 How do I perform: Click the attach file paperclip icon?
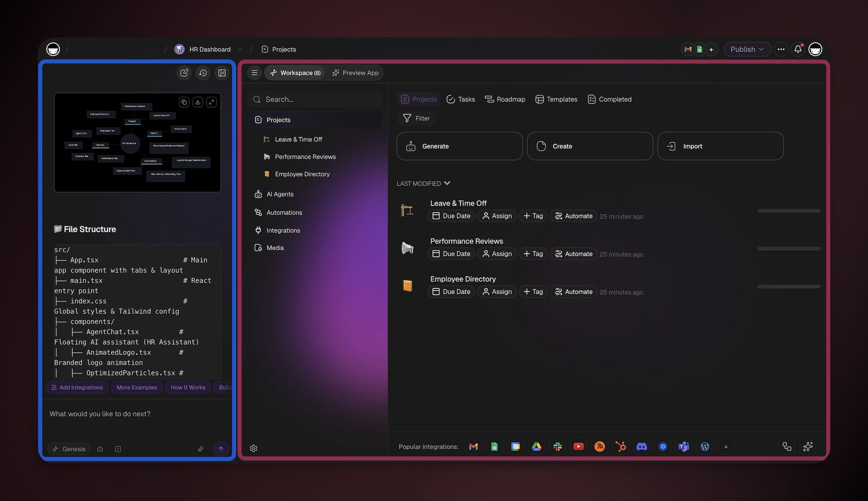[x=200, y=449]
